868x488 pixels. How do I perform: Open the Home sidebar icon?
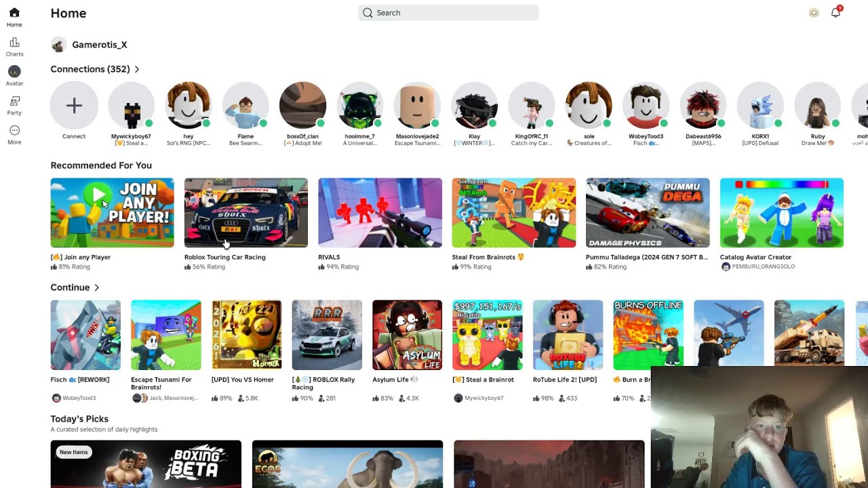point(14,13)
